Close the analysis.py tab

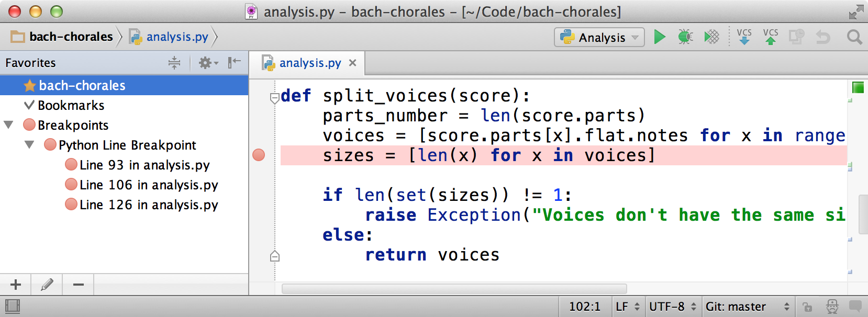[353, 63]
